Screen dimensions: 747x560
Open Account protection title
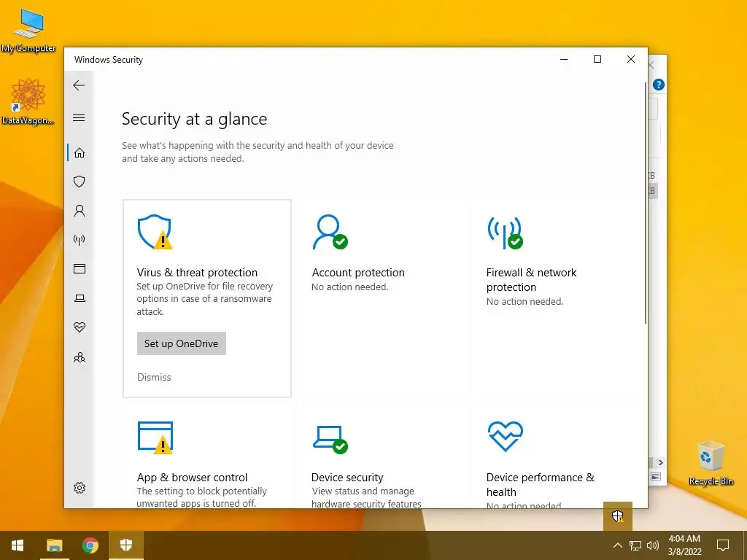tap(358, 273)
